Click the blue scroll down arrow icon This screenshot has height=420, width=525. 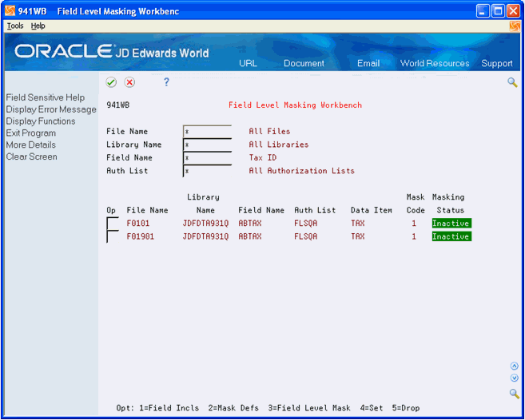pyautogui.click(x=515, y=378)
